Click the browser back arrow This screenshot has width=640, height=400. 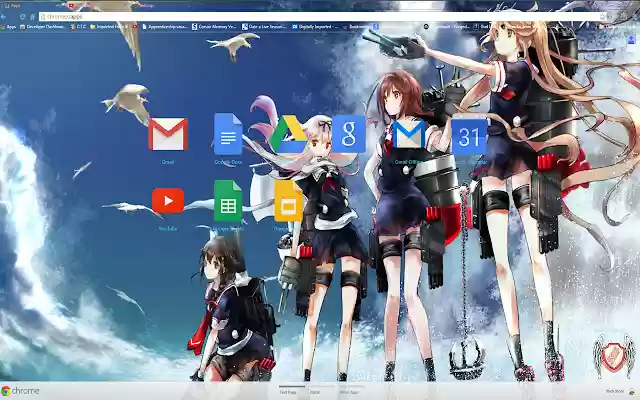point(4,17)
